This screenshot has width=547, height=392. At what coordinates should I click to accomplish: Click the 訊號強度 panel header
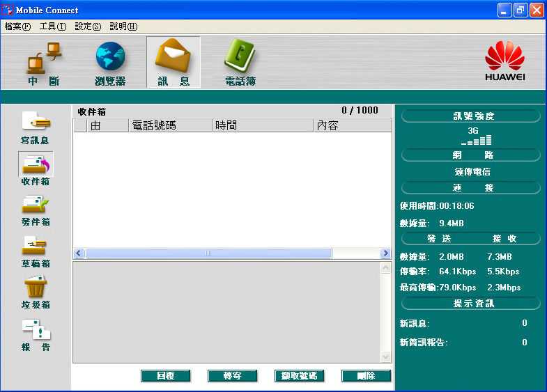[x=471, y=116]
